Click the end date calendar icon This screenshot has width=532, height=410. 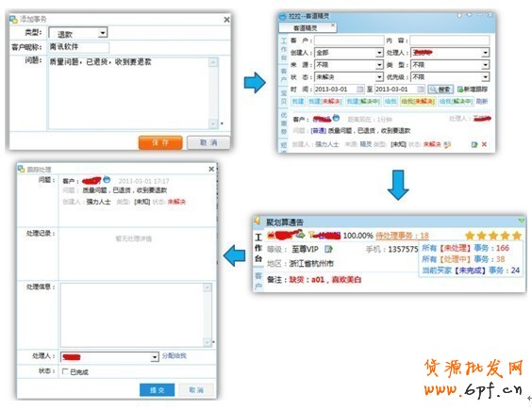(x=421, y=90)
